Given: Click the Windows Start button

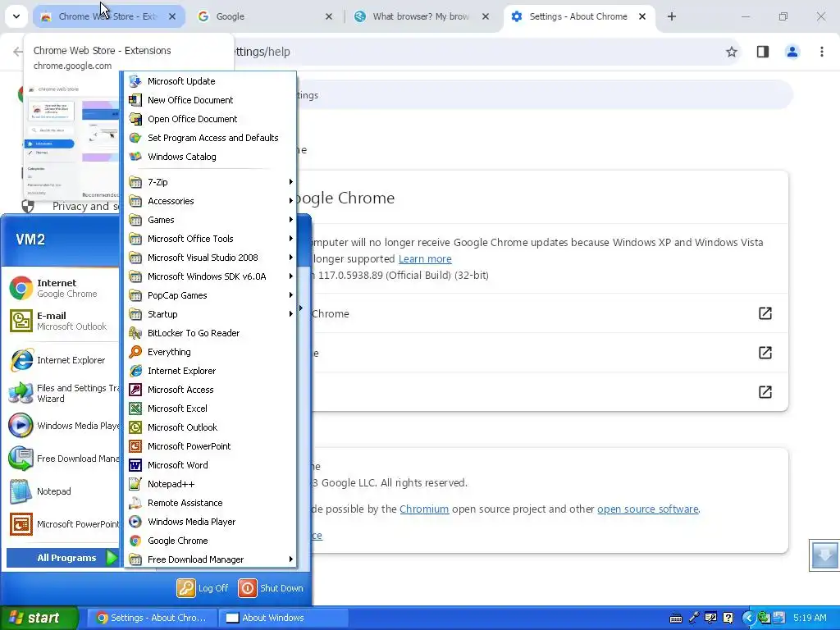Looking at the screenshot, I should pyautogui.click(x=39, y=618).
